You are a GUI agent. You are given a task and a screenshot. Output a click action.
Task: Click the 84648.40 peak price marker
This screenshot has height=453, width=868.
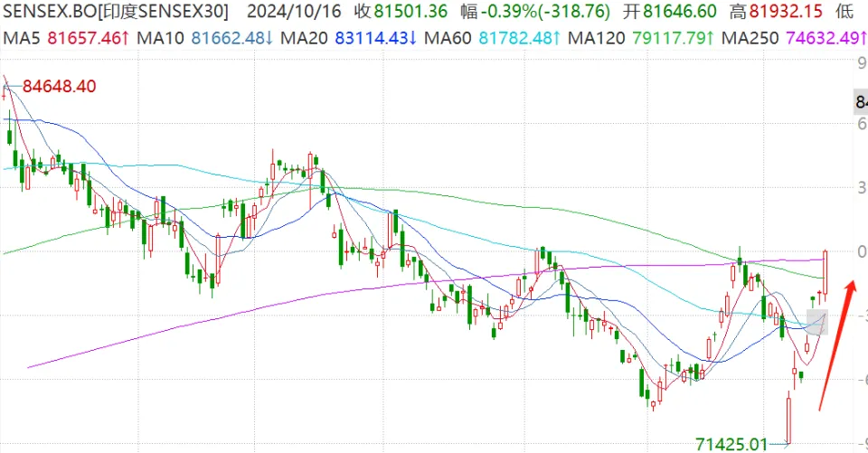tap(60, 87)
